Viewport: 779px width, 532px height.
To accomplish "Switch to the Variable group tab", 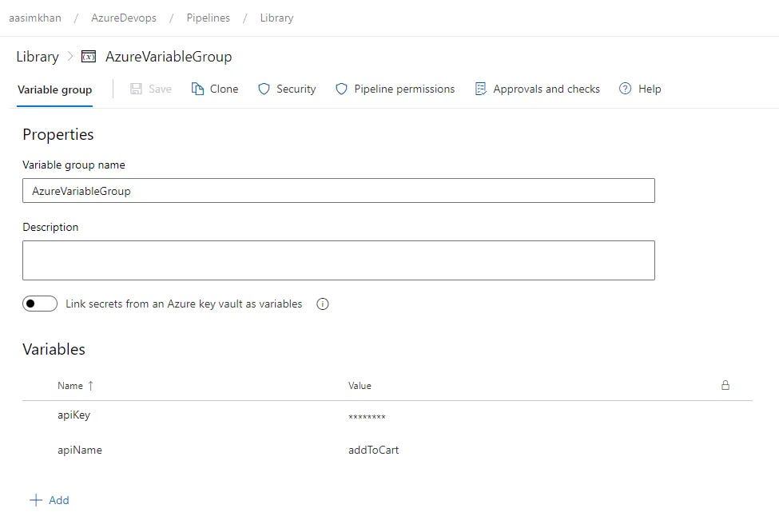I will point(54,89).
